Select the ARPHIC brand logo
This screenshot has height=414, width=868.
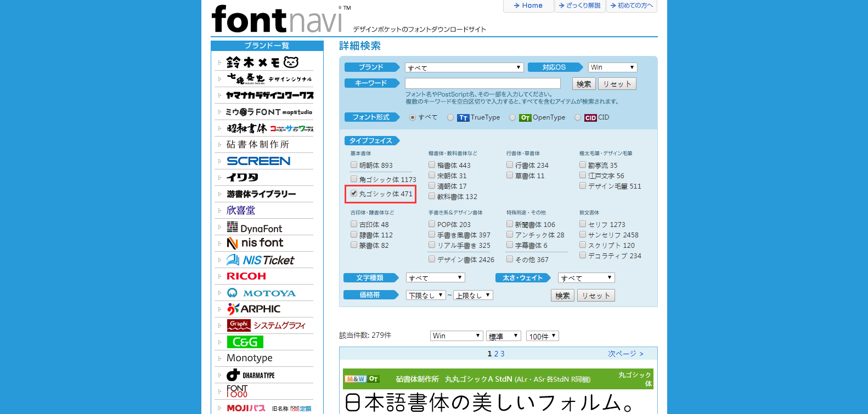253,309
